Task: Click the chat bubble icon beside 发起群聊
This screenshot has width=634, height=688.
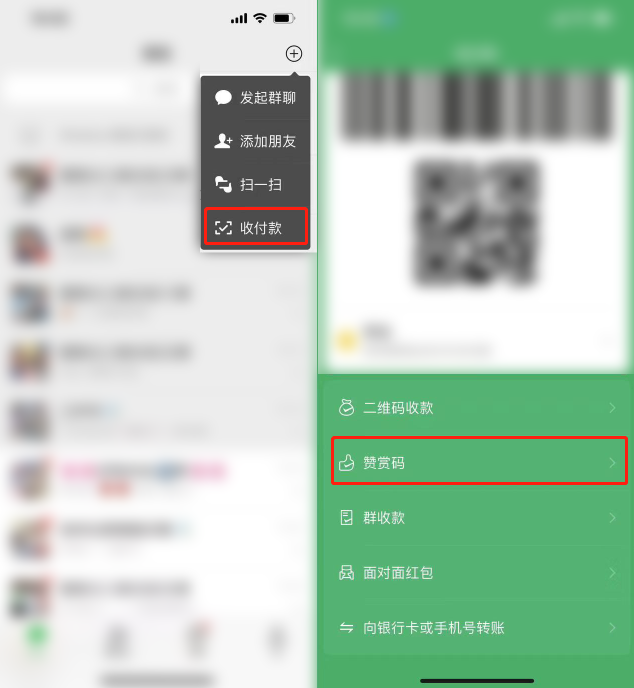Action: coord(223,97)
